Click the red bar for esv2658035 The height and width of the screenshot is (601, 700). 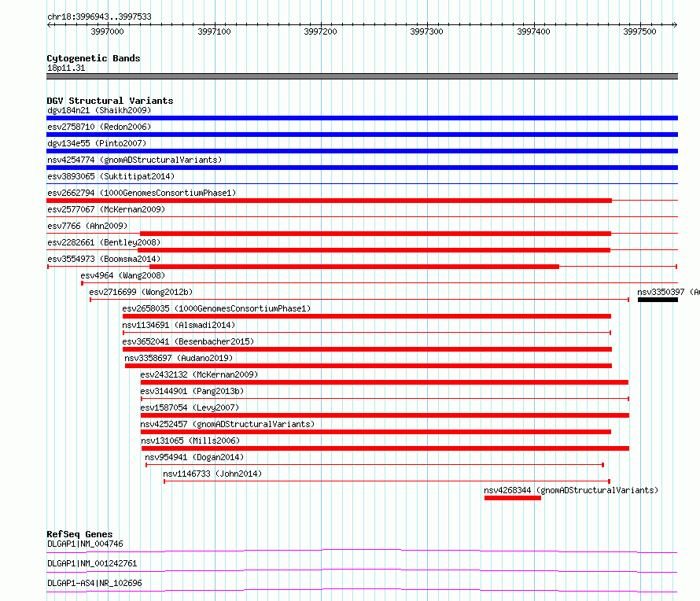(367, 316)
